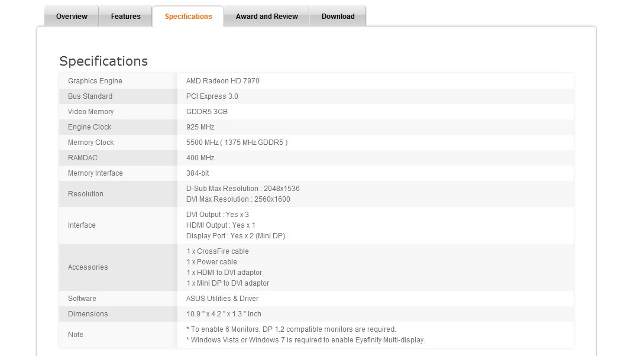Select 1 x Power cable line
This screenshot has height=356, width=644.
point(212,262)
